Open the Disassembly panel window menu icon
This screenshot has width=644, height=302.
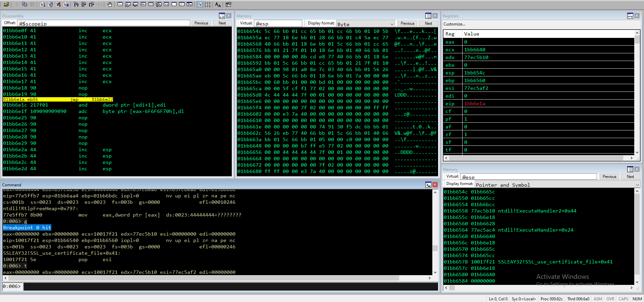pos(222,16)
